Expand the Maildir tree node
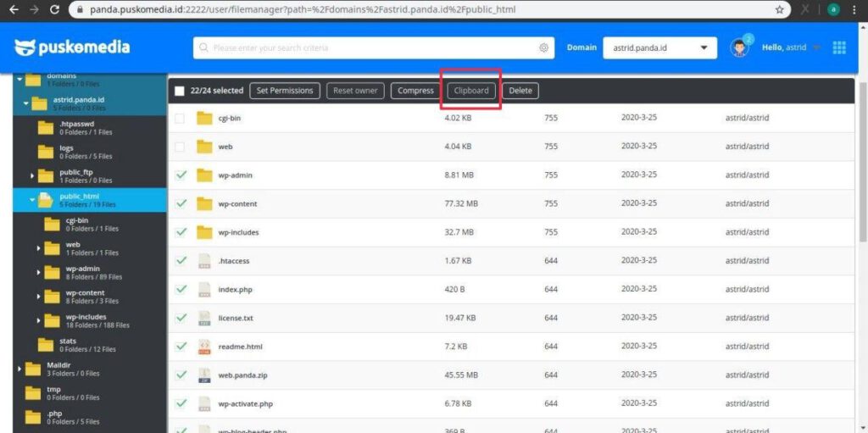Image resolution: width=868 pixels, height=433 pixels. pyautogui.click(x=20, y=369)
